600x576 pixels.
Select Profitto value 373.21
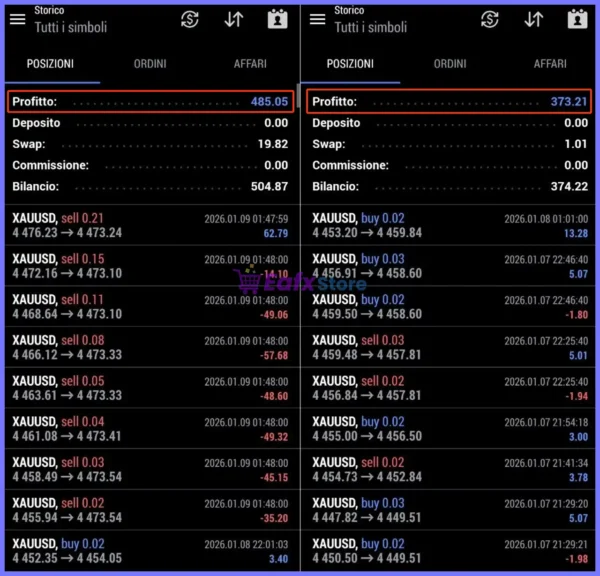(x=569, y=101)
